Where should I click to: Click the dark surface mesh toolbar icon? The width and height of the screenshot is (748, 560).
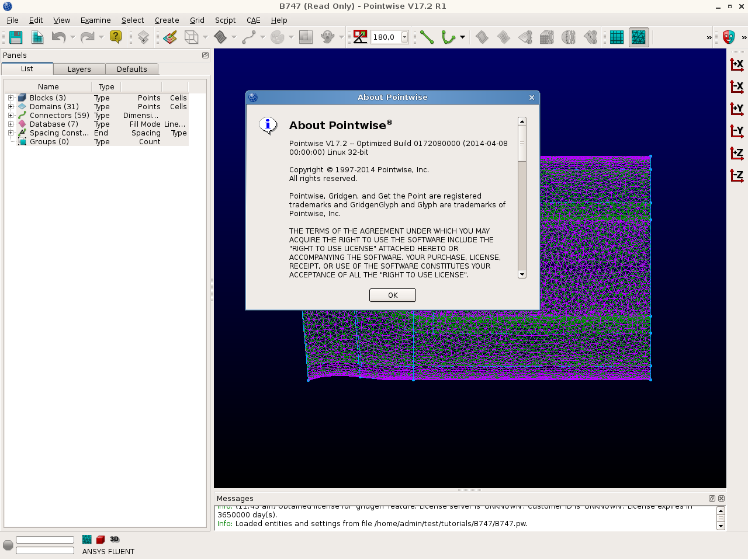point(220,37)
